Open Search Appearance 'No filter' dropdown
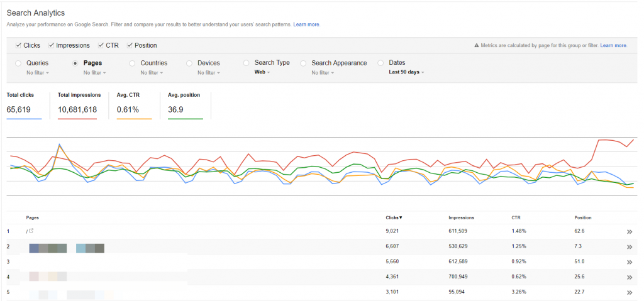Viewport: 644px width, 301px height. [x=323, y=73]
